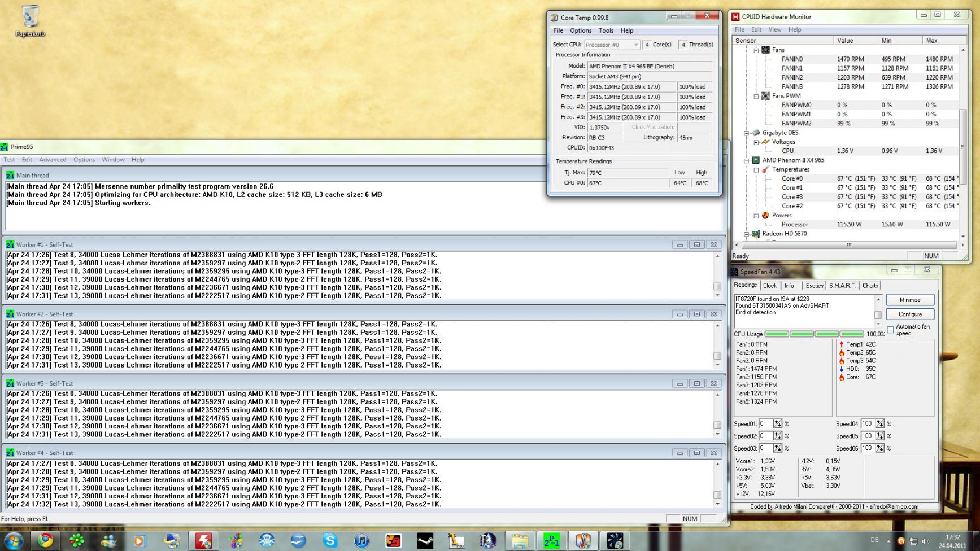
Task: Click the Windows Start orb
Action: coord(12,541)
